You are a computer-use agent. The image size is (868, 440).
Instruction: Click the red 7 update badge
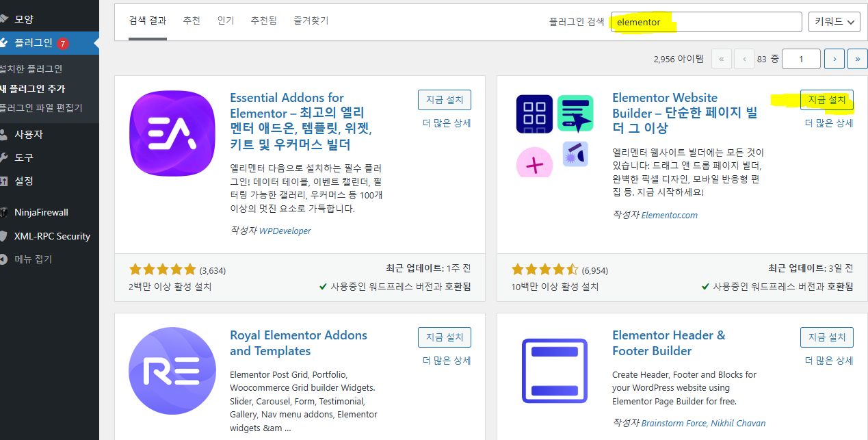tap(63, 44)
